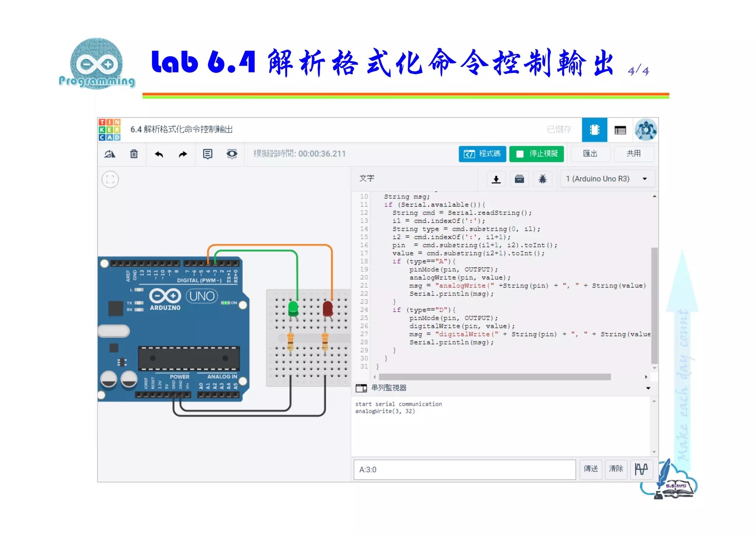
Task: Open the libraries icon in code panel
Action: (519, 179)
